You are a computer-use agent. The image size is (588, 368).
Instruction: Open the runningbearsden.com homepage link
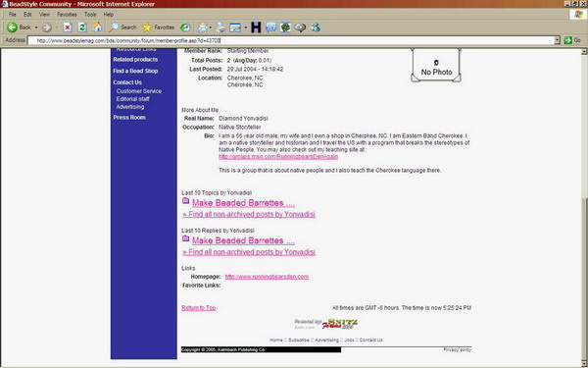click(x=267, y=277)
